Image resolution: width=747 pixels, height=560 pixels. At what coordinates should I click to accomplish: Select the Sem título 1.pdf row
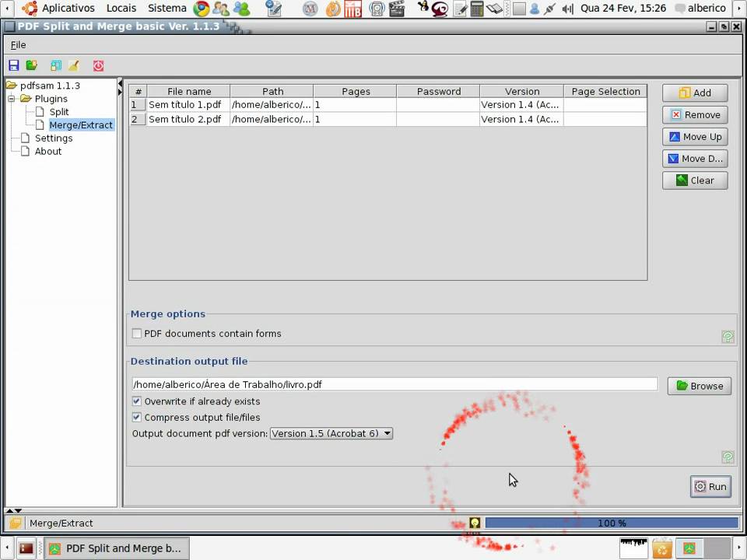point(388,105)
